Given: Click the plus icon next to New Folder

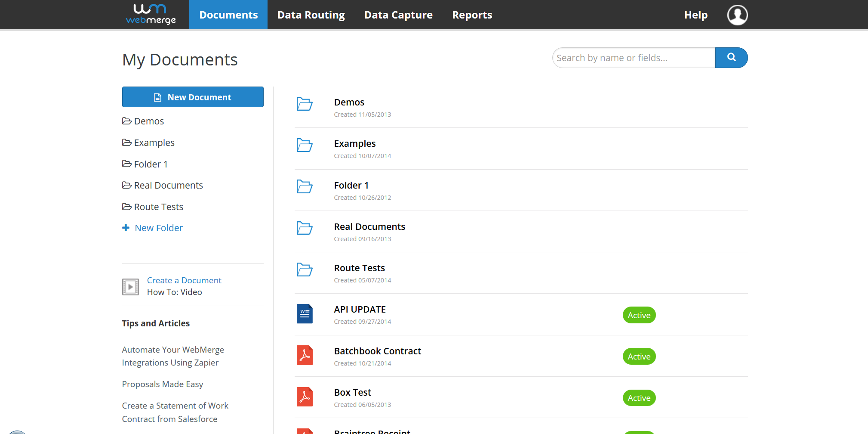Looking at the screenshot, I should click(126, 227).
